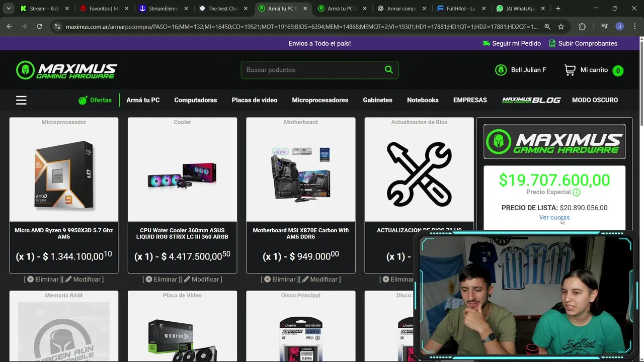Image resolution: width=644 pixels, height=362 pixels.
Task: Open Placas de video menu item
Action: [x=255, y=100]
